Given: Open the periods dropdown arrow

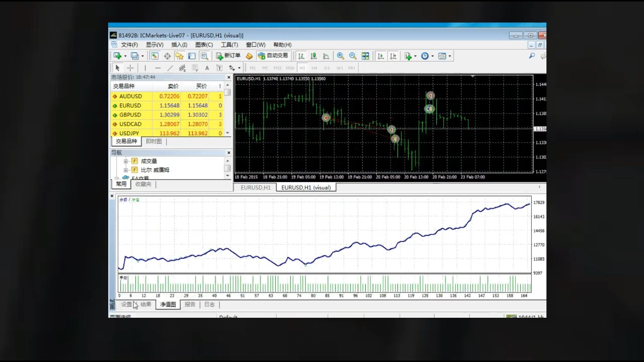Looking at the screenshot, I should 432,56.
